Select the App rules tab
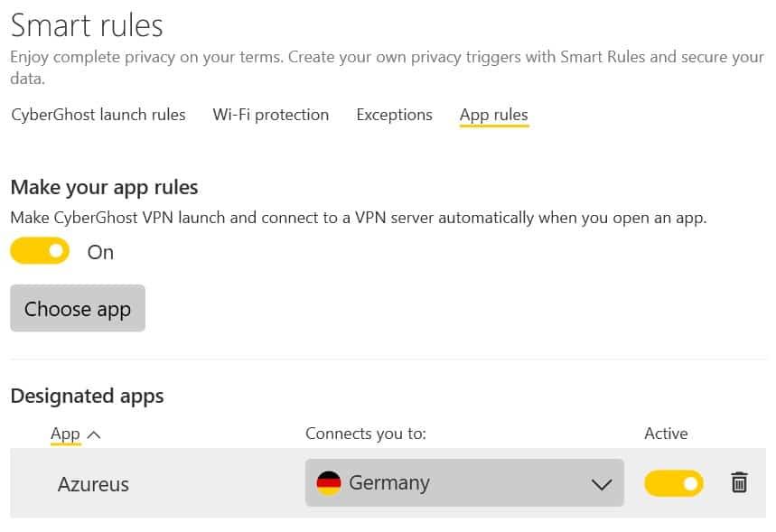This screenshot has width=776, height=532. [494, 116]
